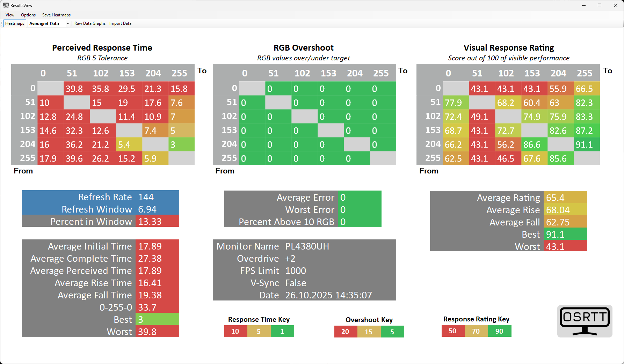Switch to Raw Data Graphs
The width and height of the screenshot is (624, 364).
pos(90,23)
